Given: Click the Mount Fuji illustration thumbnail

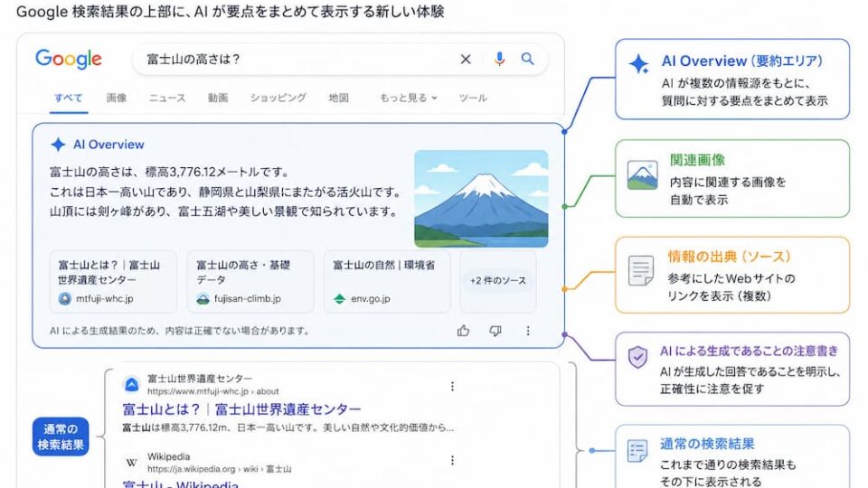Looking at the screenshot, I should pos(481,199).
